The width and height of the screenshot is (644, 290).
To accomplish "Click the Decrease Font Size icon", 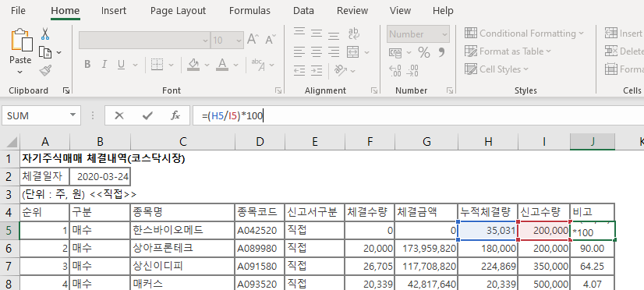I will point(271,40).
